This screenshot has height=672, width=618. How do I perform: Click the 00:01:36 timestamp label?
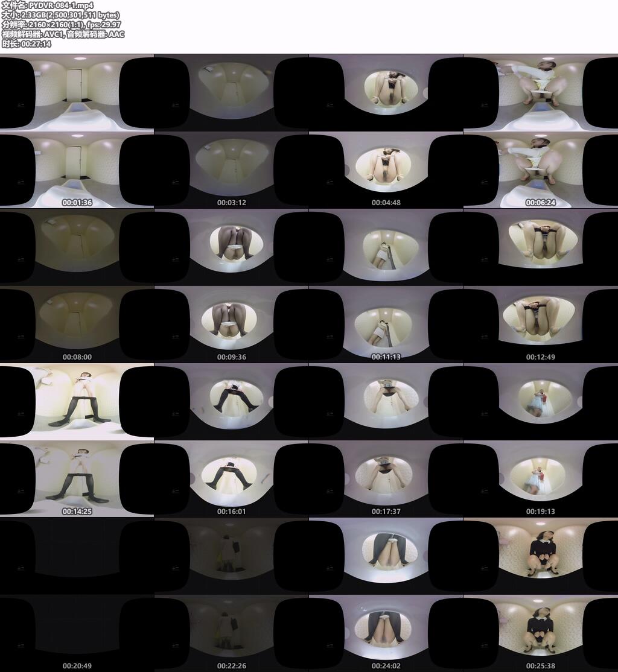tap(77, 202)
